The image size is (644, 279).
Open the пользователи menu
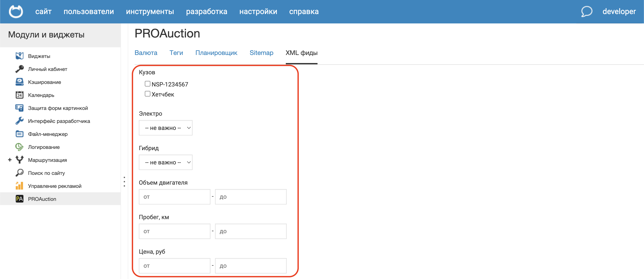click(89, 12)
